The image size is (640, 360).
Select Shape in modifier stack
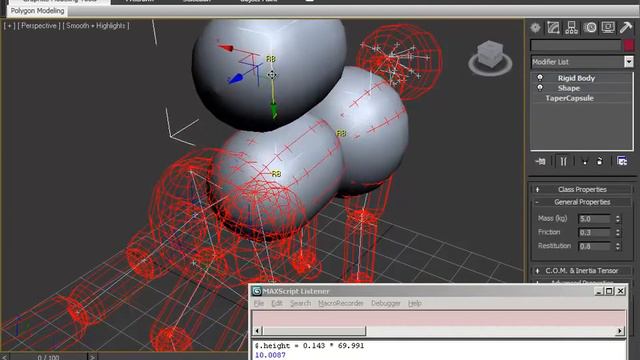[x=569, y=88]
